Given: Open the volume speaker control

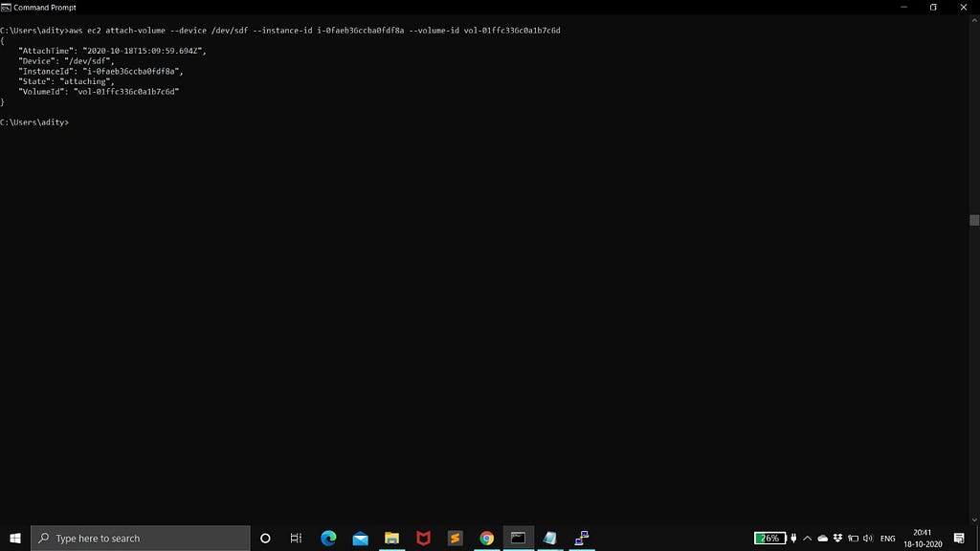Looking at the screenshot, I should click(x=867, y=538).
